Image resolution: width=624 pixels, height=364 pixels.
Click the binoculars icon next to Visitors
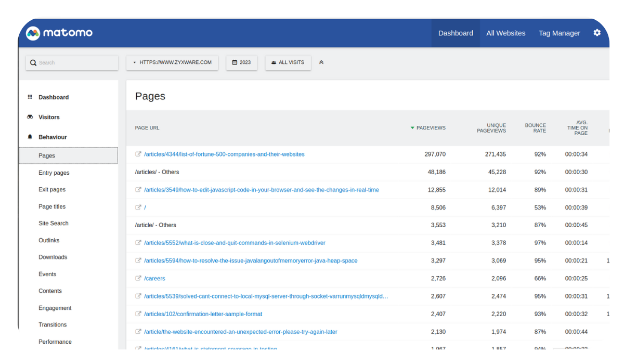pos(30,118)
